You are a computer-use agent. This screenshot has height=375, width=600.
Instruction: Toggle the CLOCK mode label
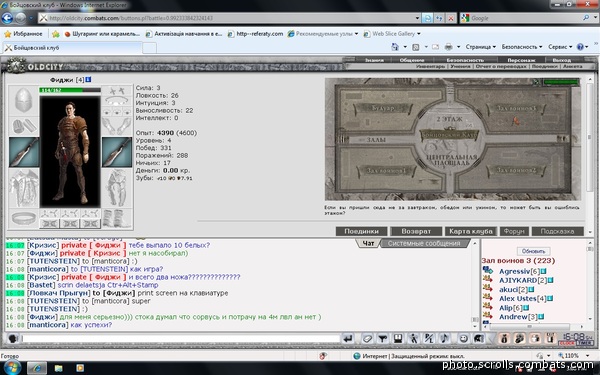click(567, 343)
